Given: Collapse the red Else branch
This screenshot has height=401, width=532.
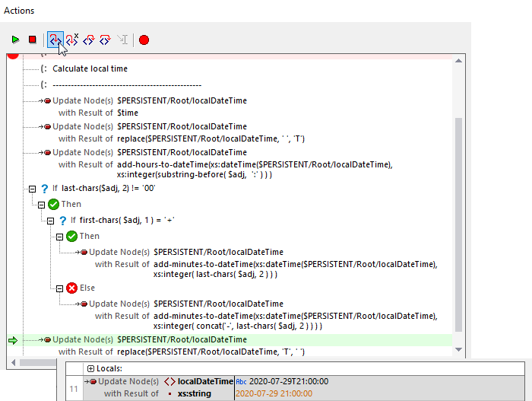Looking at the screenshot, I should (x=60, y=288).
